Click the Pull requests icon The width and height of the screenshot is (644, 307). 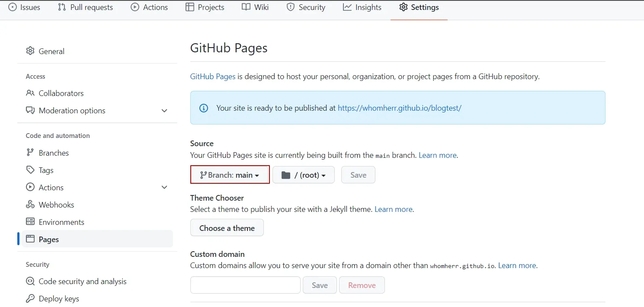[62, 7]
